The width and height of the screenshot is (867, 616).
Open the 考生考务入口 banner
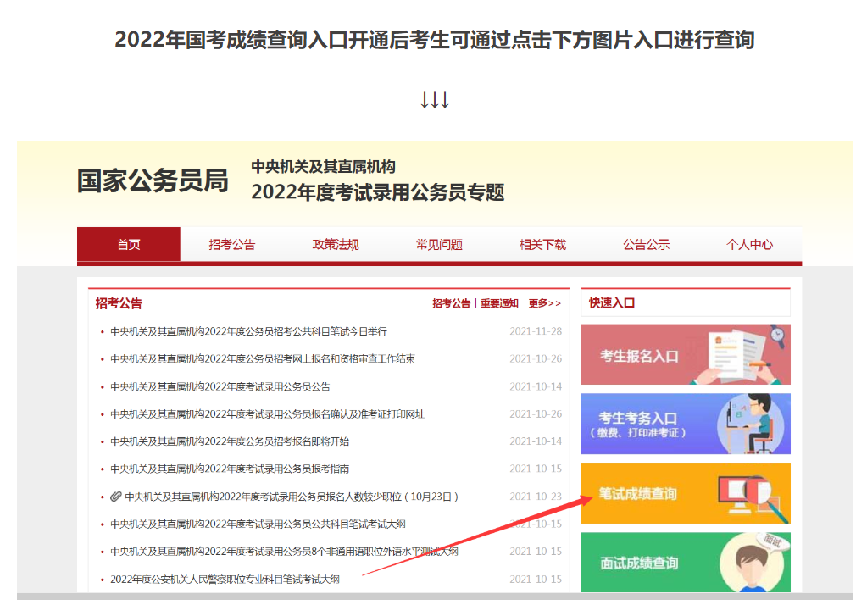pos(685,424)
